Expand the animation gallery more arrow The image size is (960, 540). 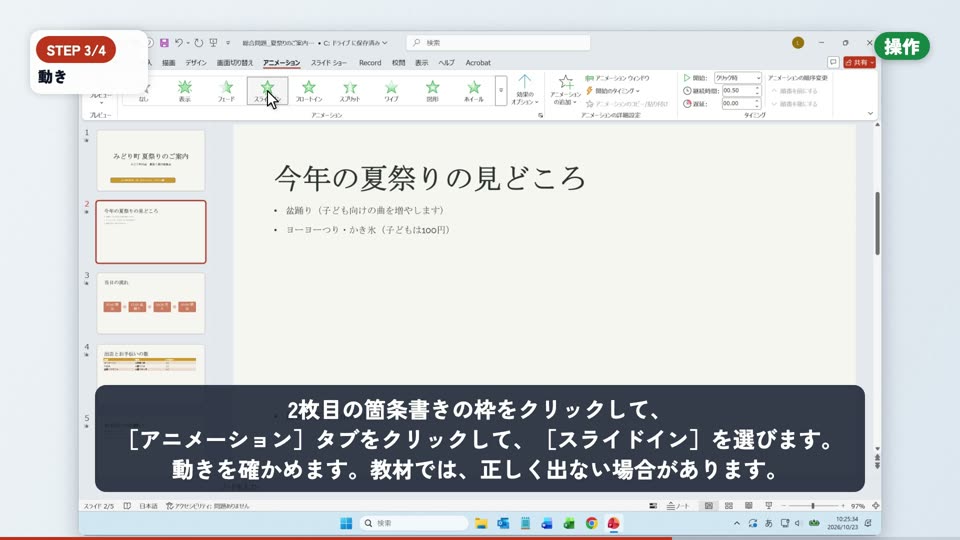[500, 91]
